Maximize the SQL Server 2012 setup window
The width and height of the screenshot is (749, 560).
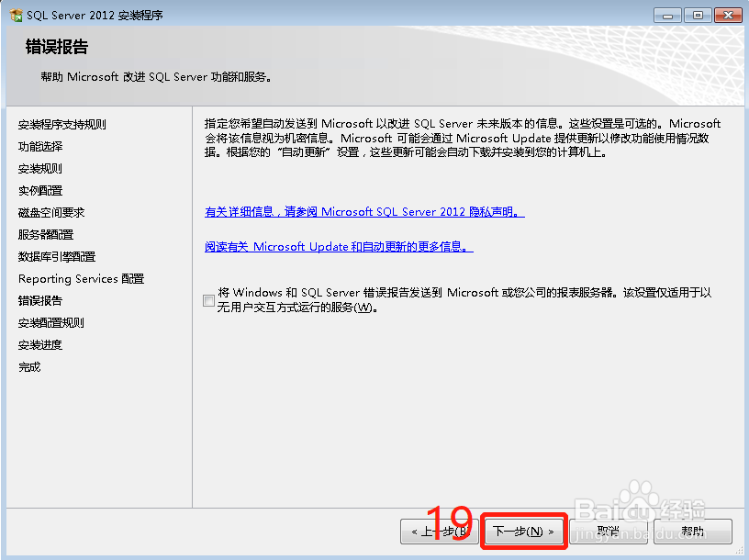tap(698, 16)
